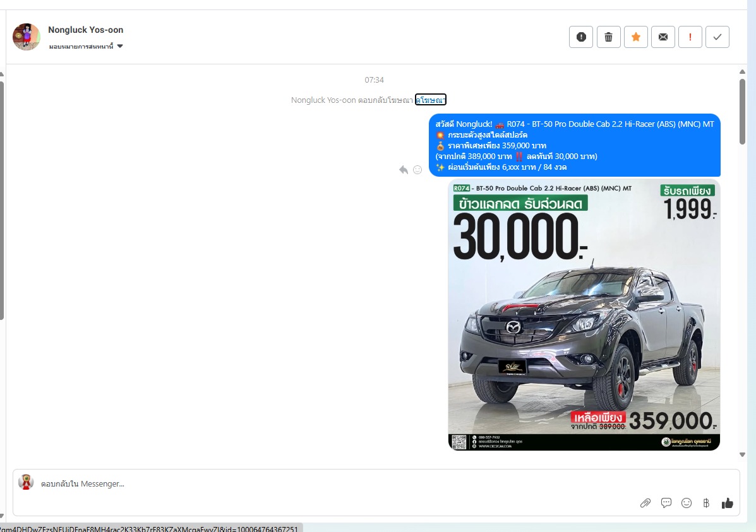Attach a file with the paperclip icon

tap(645, 503)
